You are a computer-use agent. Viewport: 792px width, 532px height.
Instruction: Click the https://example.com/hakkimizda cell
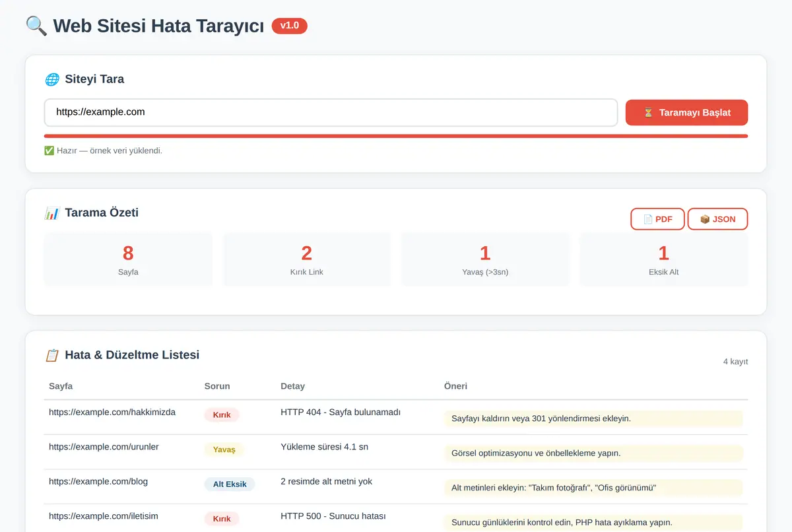(112, 412)
